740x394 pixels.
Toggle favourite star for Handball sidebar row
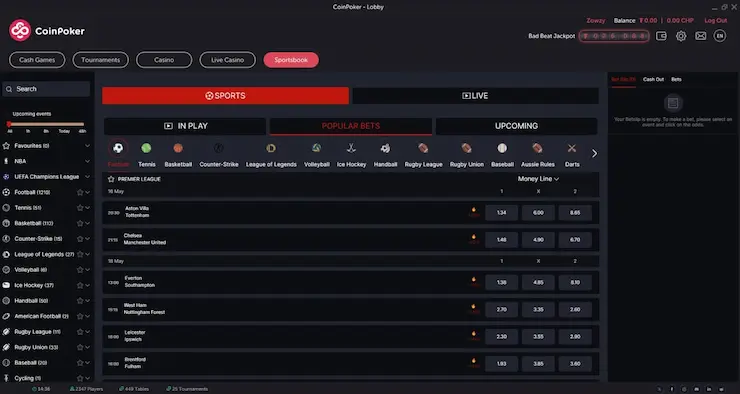pyautogui.click(x=80, y=301)
